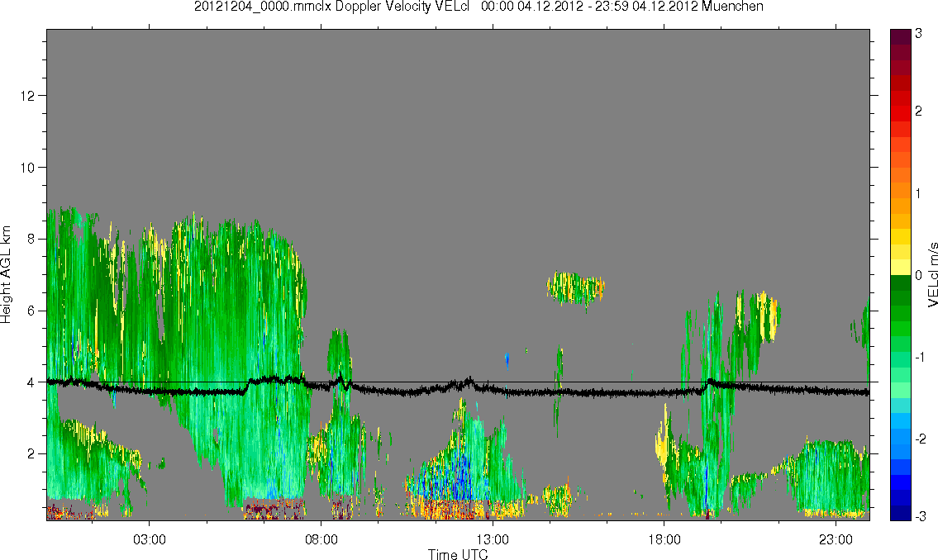938x560 pixels.
Task: Click the plot title text at top
Action: (479, 7)
